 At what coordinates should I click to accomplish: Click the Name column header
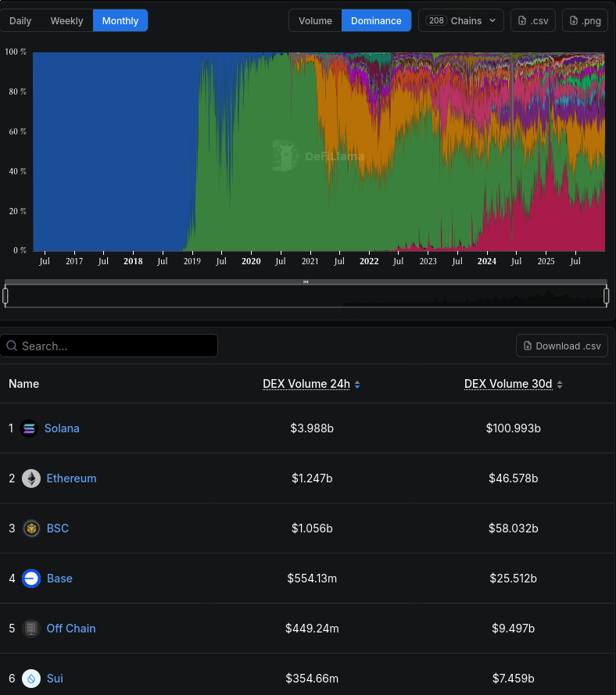pyautogui.click(x=24, y=384)
